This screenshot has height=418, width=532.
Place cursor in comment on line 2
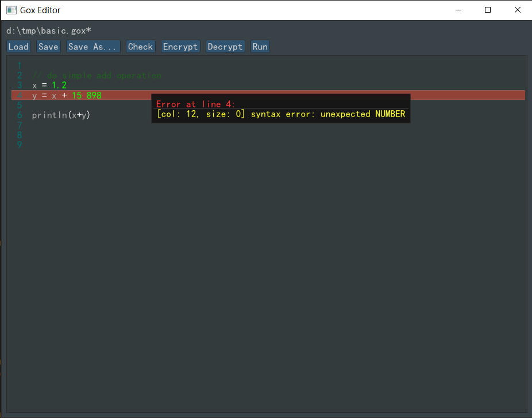(x=97, y=76)
